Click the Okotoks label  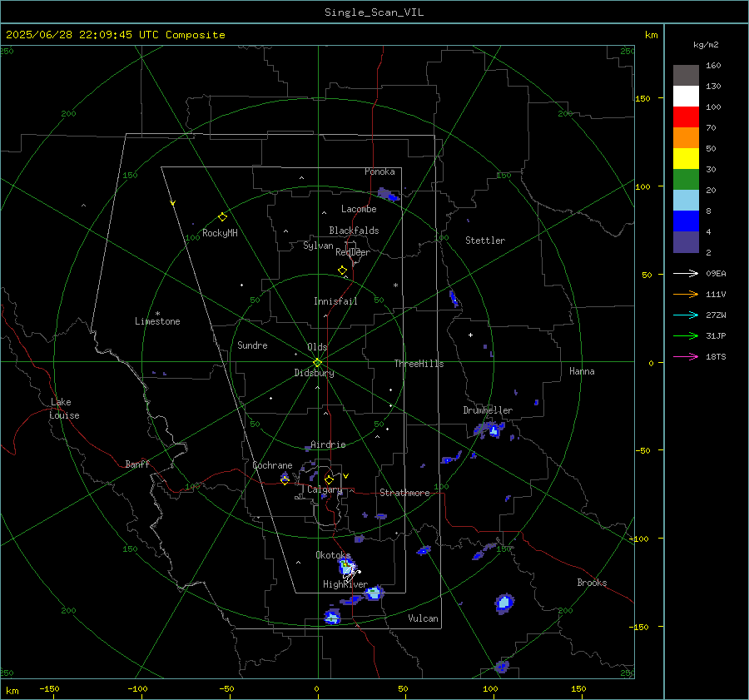[x=333, y=554]
